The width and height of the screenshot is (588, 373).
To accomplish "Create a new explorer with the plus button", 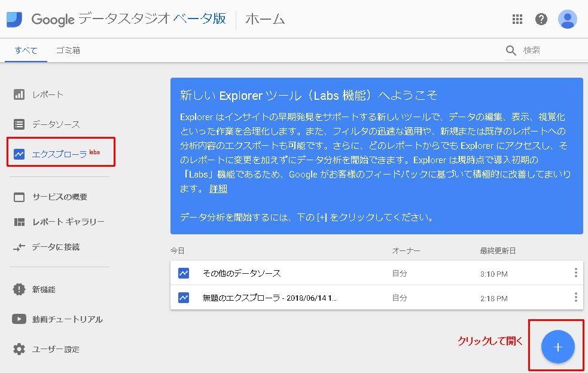I will pyautogui.click(x=557, y=347).
